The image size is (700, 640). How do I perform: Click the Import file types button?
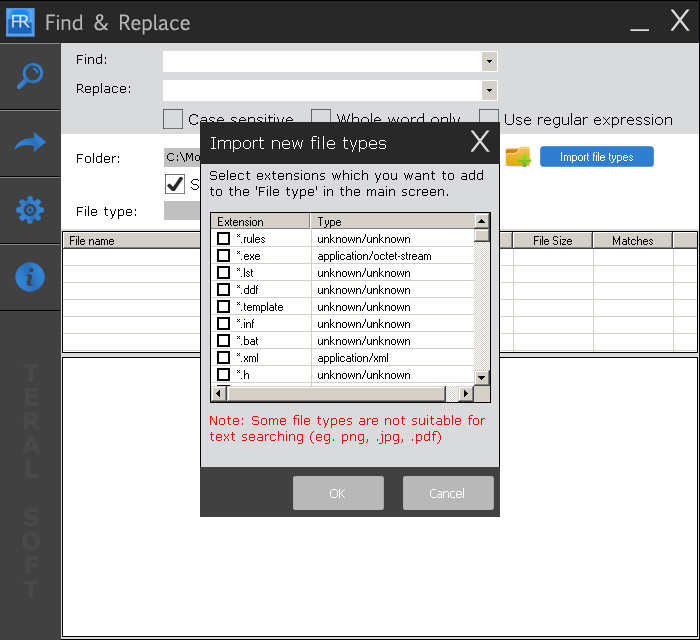pos(597,157)
